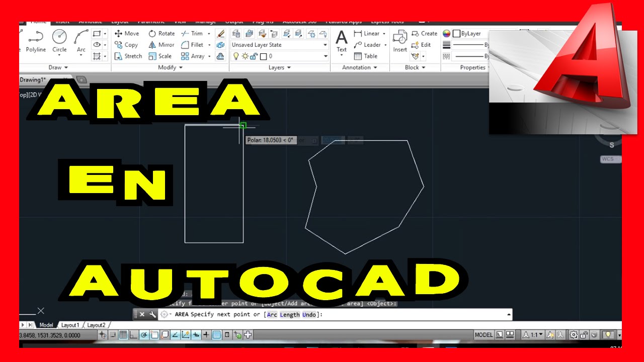644x362 pixels.
Task: Open command line customization wrench
Action: click(x=152, y=314)
